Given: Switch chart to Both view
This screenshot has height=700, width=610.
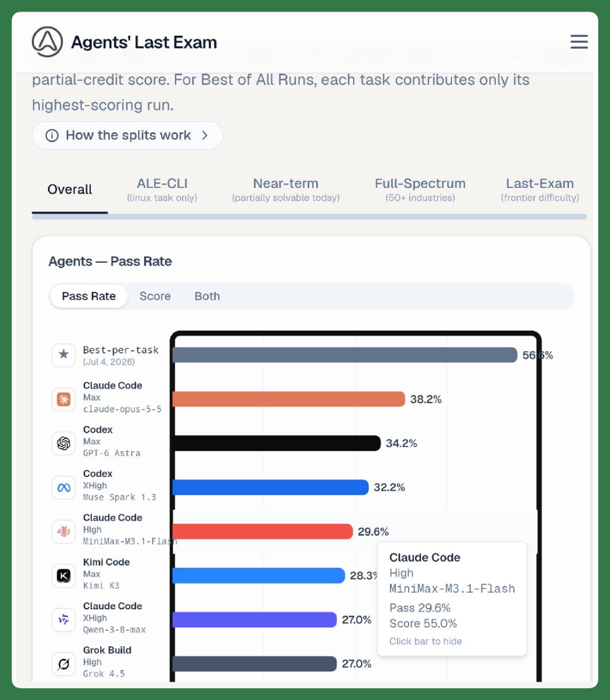Looking at the screenshot, I should click(x=207, y=296).
